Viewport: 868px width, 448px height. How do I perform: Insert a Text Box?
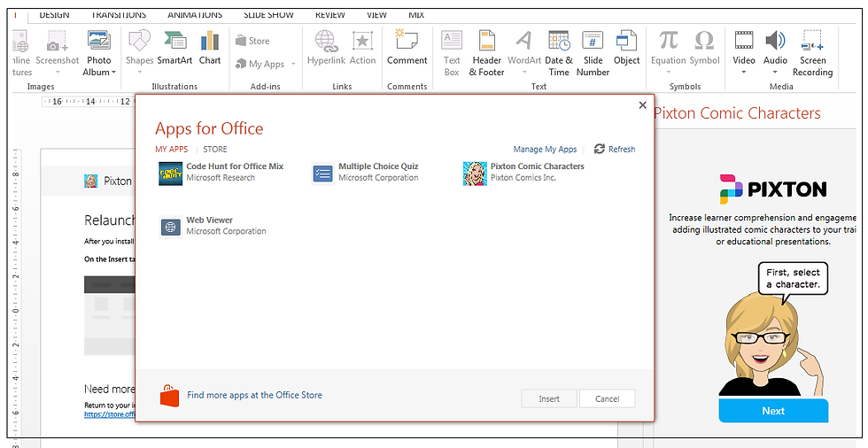tap(452, 54)
